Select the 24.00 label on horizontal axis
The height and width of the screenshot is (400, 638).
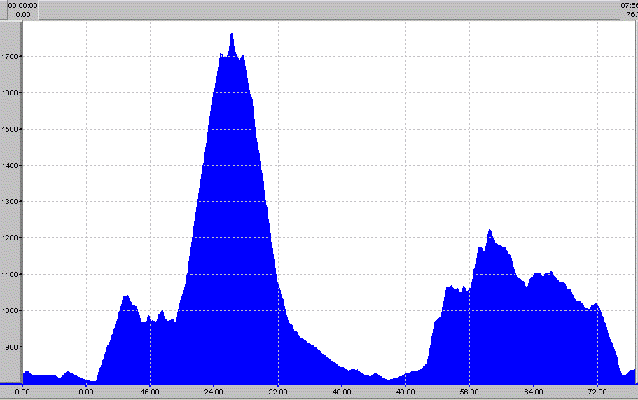[214, 391]
